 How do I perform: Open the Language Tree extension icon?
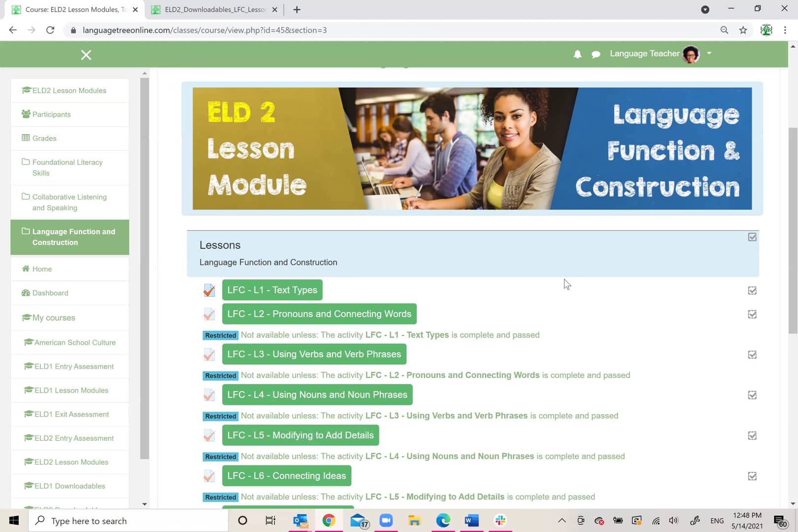point(766,30)
